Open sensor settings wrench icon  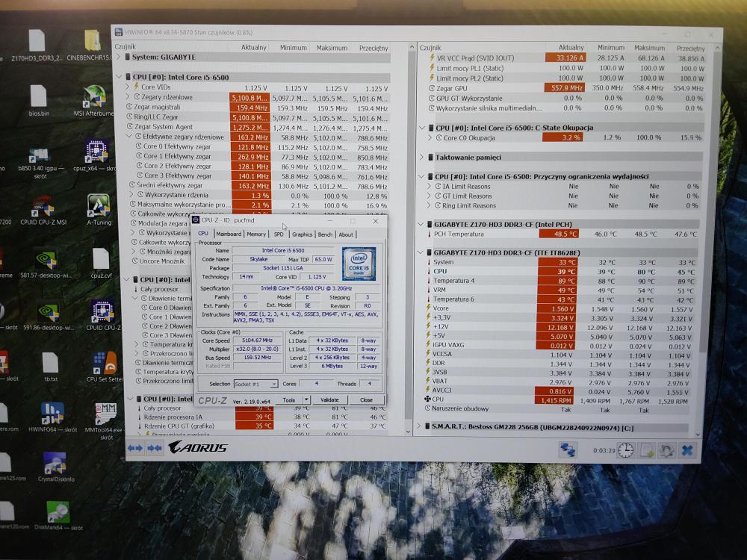(x=666, y=450)
